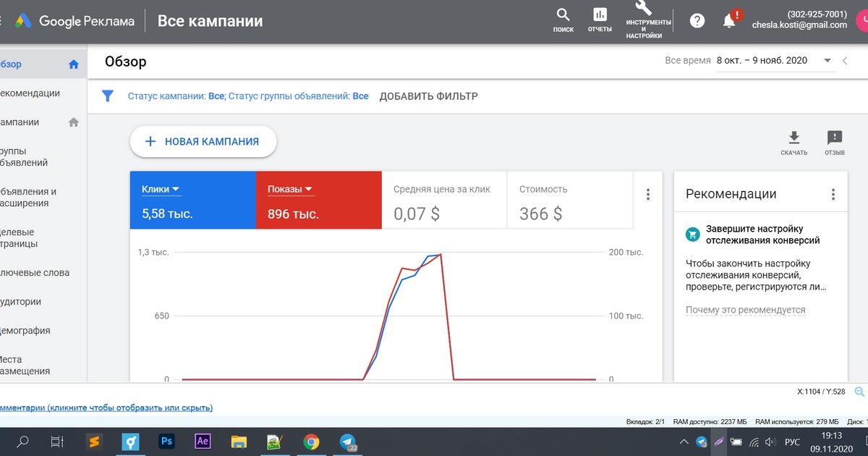Open the Клики metric dropdown
The width and height of the screenshot is (868, 456).
coord(161,190)
